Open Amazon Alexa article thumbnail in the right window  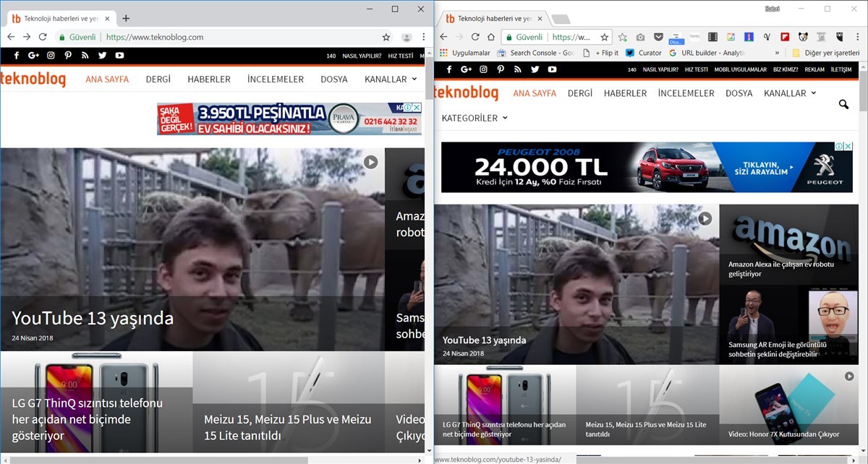pyautogui.click(x=789, y=244)
